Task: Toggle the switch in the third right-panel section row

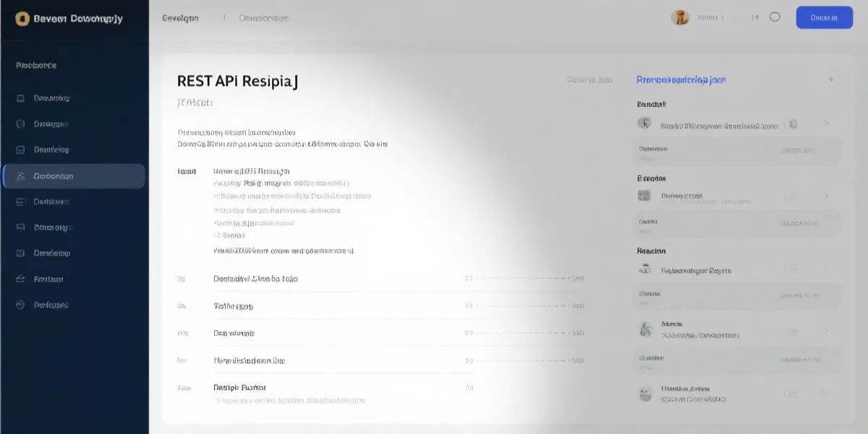Action: [x=792, y=269]
